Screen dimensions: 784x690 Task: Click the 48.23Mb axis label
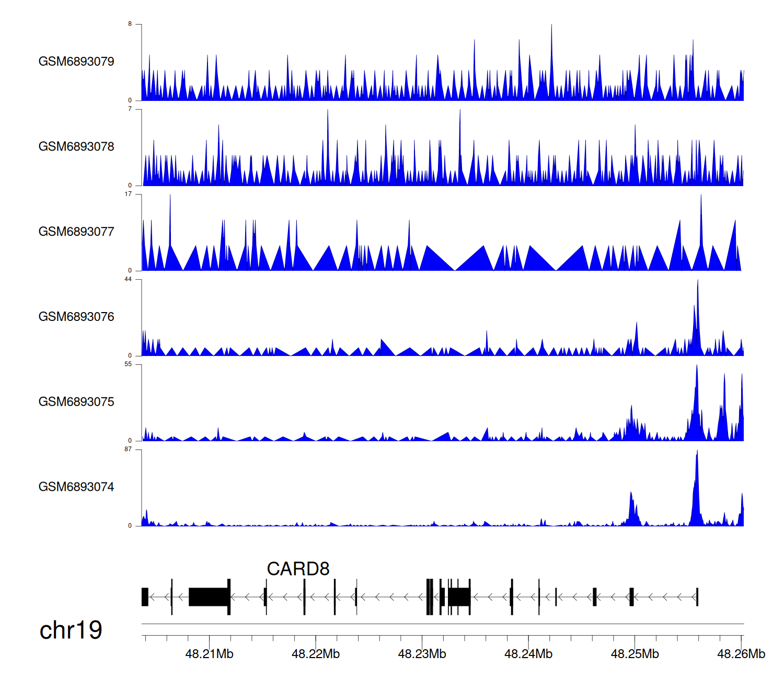click(x=422, y=654)
